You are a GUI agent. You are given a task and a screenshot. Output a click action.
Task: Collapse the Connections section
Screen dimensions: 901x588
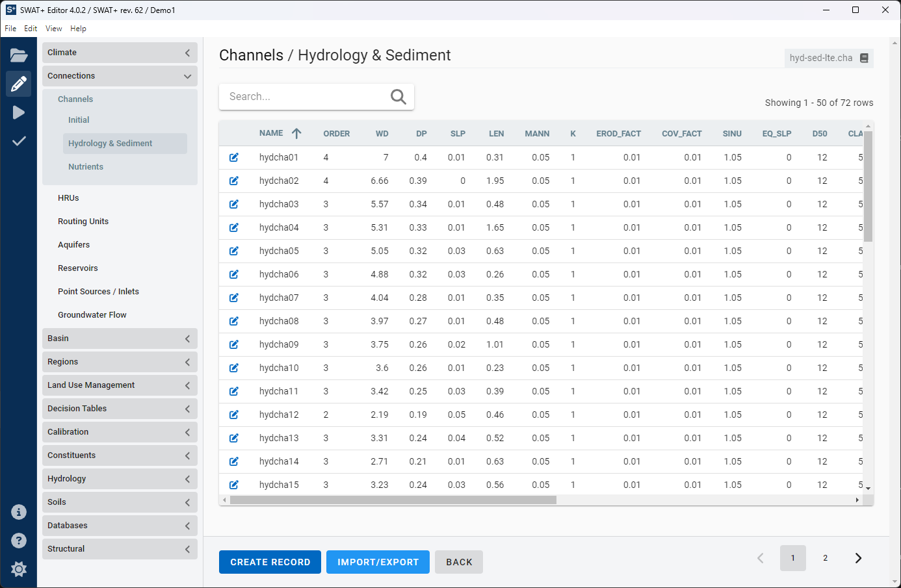click(x=120, y=76)
